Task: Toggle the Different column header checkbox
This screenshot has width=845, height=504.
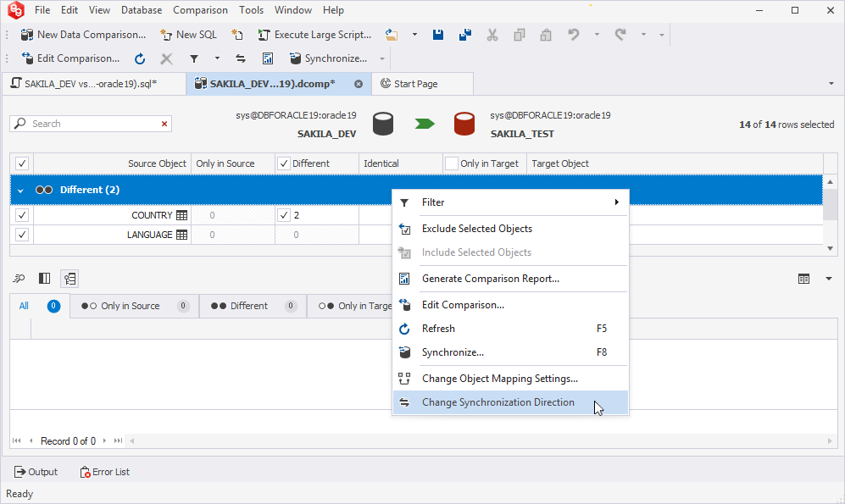Action: click(x=284, y=163)
